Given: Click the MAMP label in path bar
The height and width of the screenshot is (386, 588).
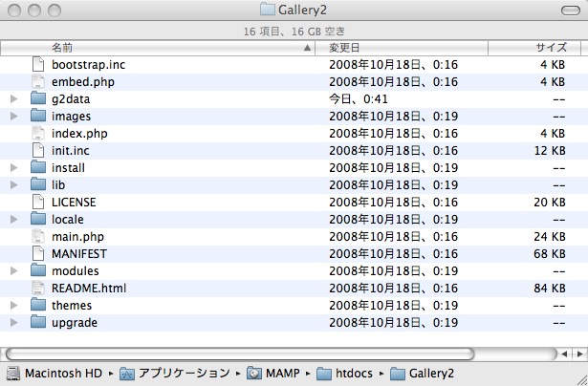Looking at the screenshot, I should coord(283,374).
